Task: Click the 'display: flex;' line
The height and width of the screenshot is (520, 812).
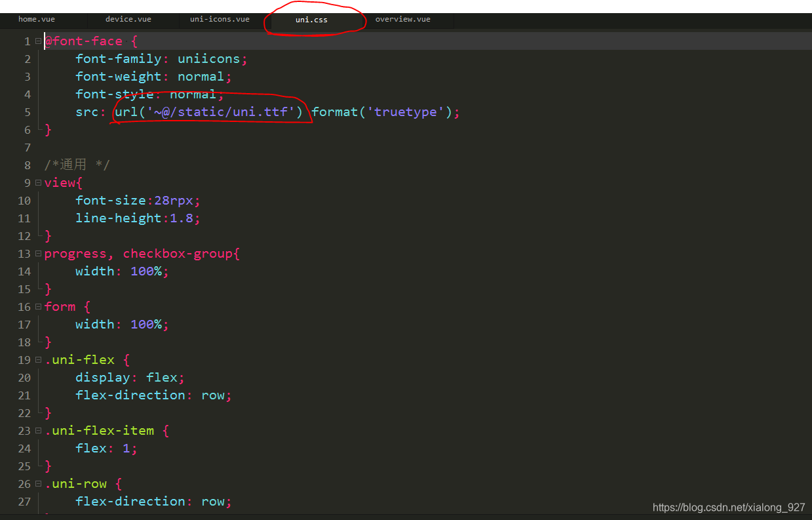Action: click(x=130, y=378)
